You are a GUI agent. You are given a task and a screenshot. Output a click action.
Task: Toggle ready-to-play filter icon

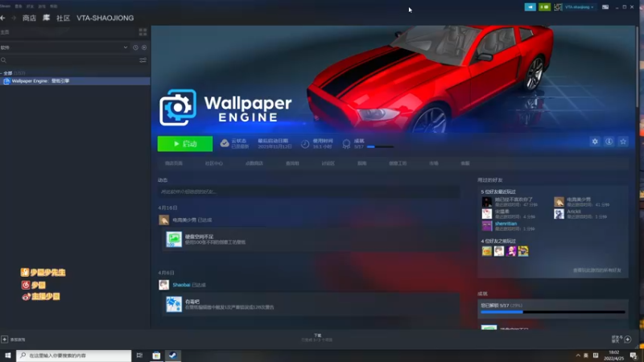pyautogui.click(x=144, y=47)
